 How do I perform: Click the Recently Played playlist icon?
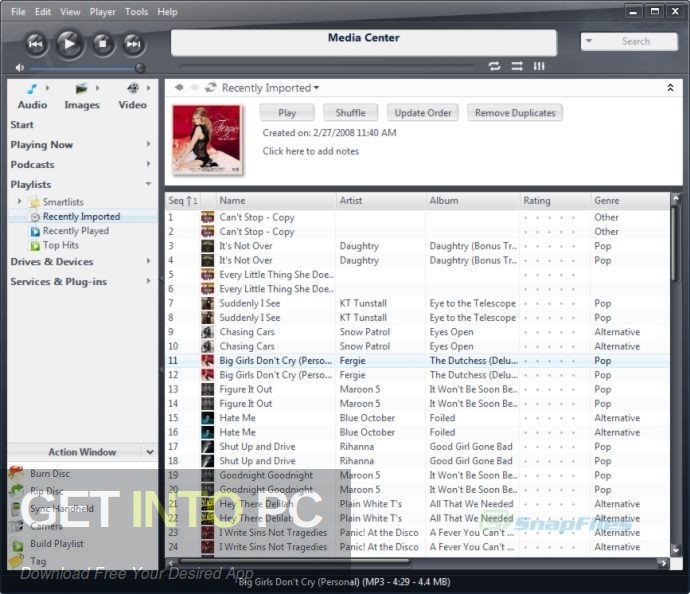click(35, 231)
